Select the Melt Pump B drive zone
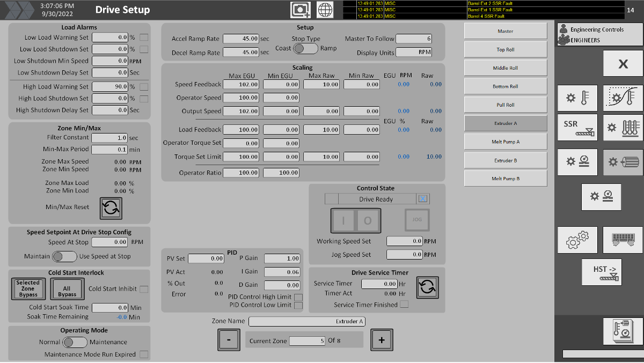This screenshot has width=644, height=363. 506,179
